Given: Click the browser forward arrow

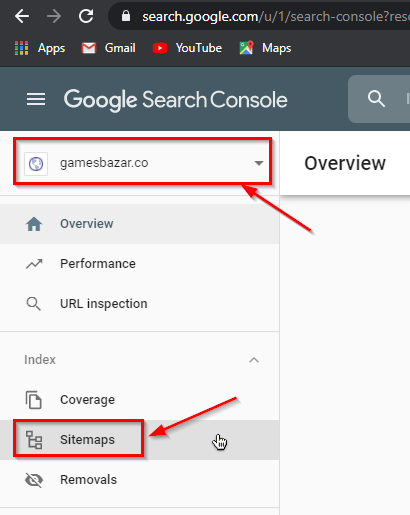Looking at the screenshot, I should click(x=54, y=16).
